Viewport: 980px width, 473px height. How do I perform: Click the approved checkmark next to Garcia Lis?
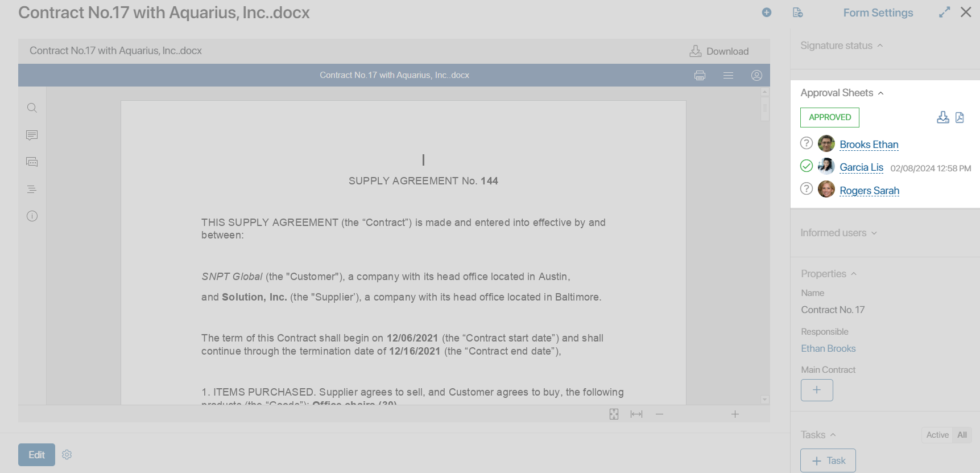(807, 166)
